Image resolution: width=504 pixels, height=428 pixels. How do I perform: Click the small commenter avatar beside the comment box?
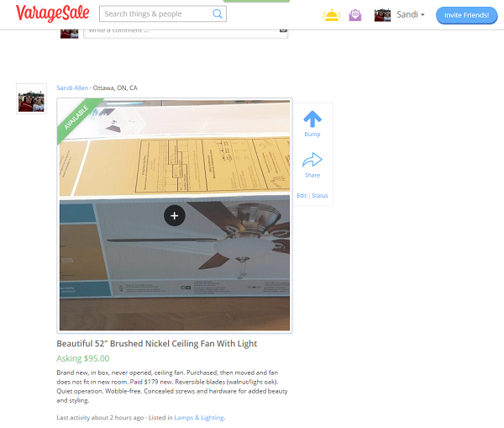(70, 34)
